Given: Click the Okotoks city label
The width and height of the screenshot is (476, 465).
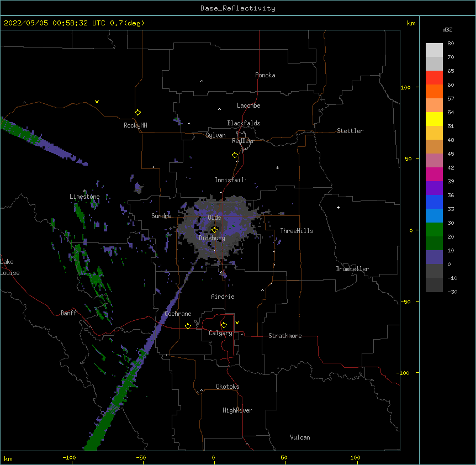Looking at the screenshot, I should (228, 387).
